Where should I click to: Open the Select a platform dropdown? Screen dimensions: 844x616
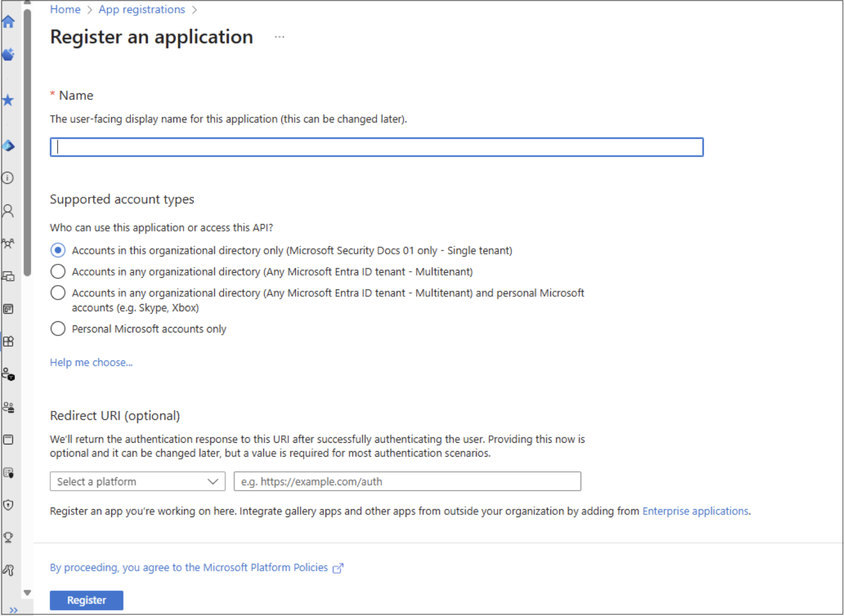tap(137, 481)
